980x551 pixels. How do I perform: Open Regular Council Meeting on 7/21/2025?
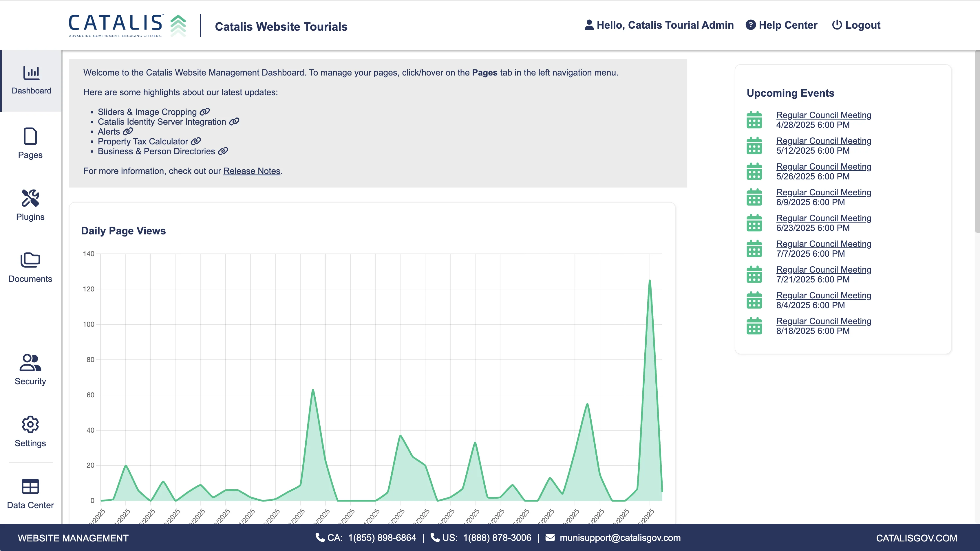[x=824, y=270]
